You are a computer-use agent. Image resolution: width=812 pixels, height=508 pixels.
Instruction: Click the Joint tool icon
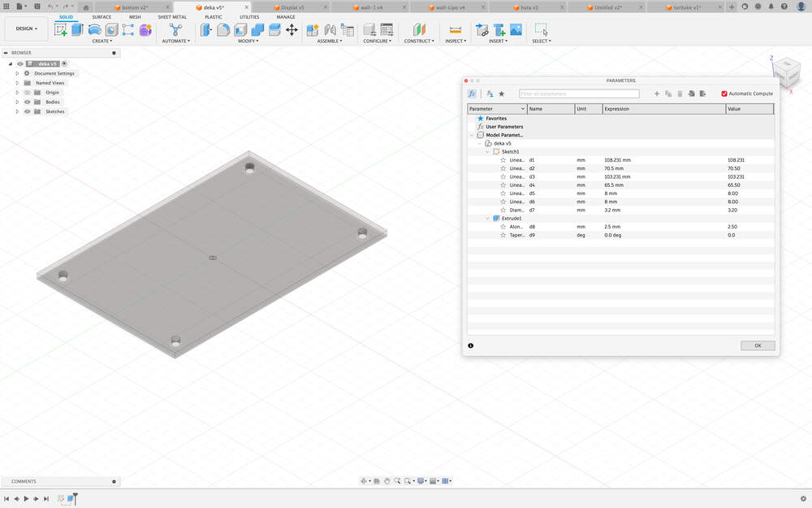click(x=330, y=29)
